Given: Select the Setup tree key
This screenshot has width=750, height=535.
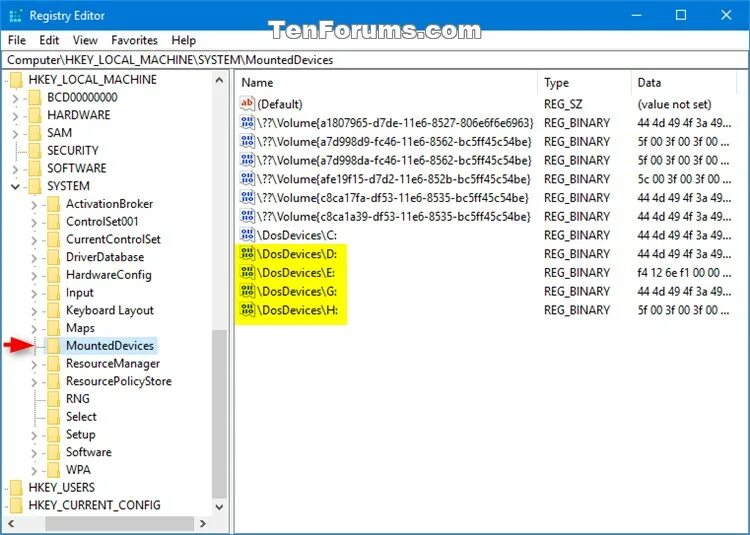Looking at the screenshot, I should pyautogui.click(x=80, y=434).
